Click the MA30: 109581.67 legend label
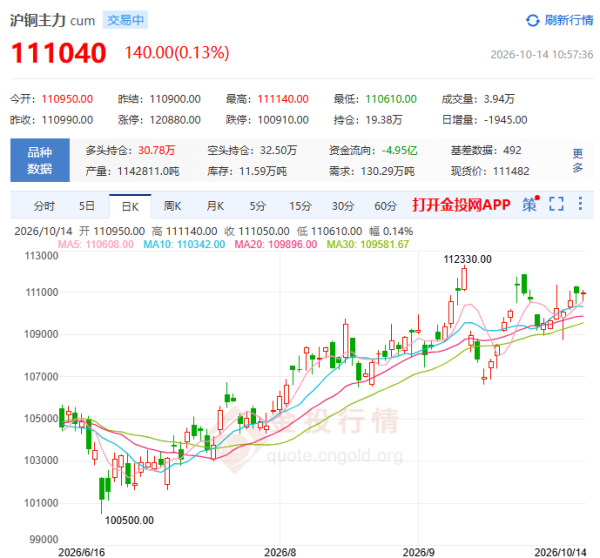 point(368,244)
